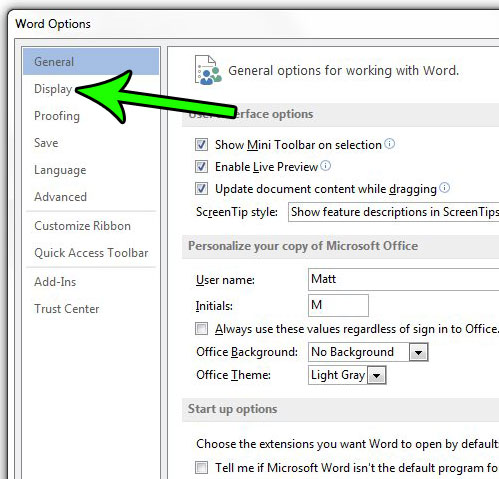
Task: Click 'General options for working with Word.' text
Action: pyautogui.click(x=343, y=71)
